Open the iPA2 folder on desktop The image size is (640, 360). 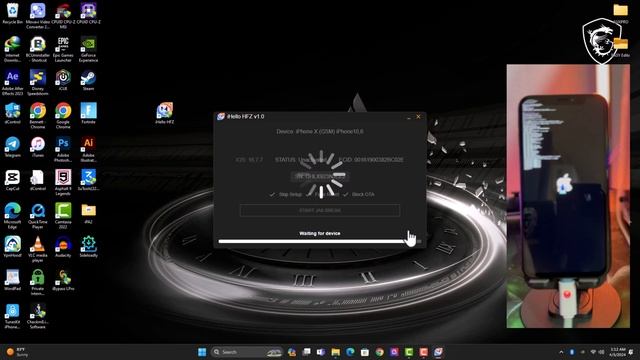click(x=88, y=213)
